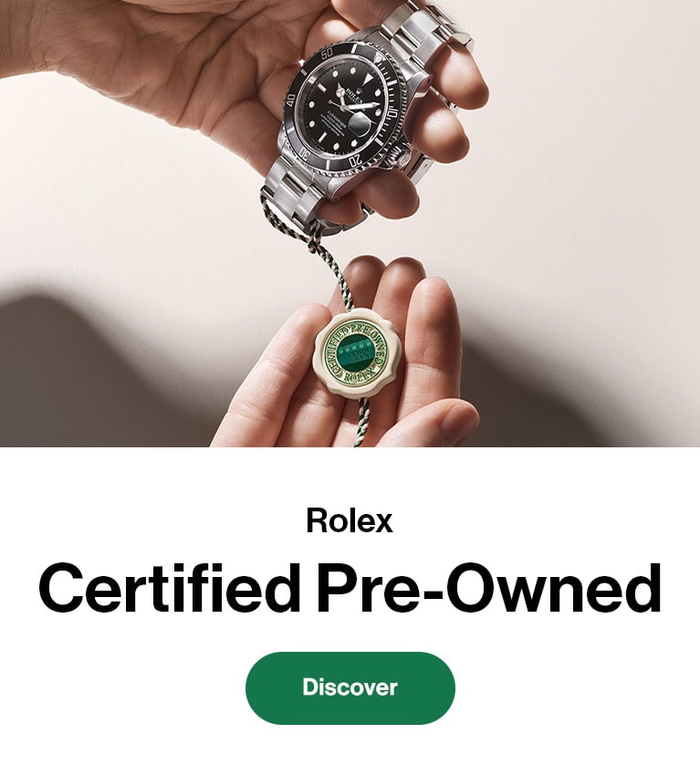Open the Rolex watch banner image

tap(350, 223)
